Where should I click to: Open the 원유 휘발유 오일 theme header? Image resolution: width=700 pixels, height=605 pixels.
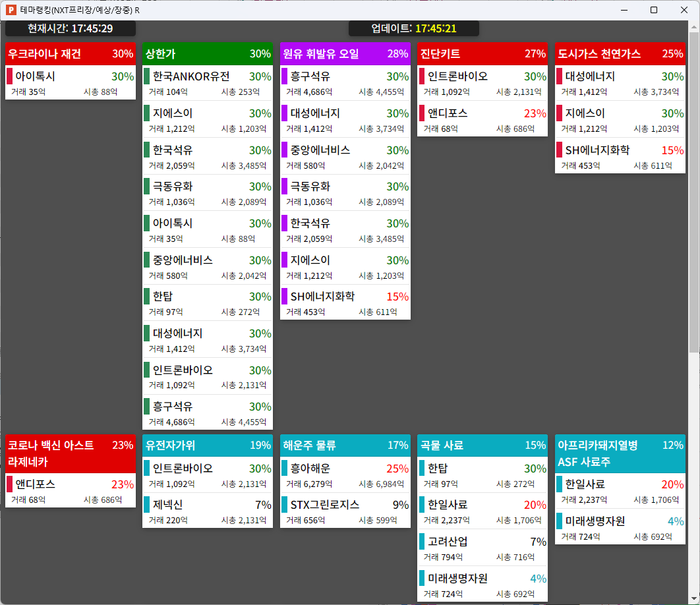(x=345, y=54)
